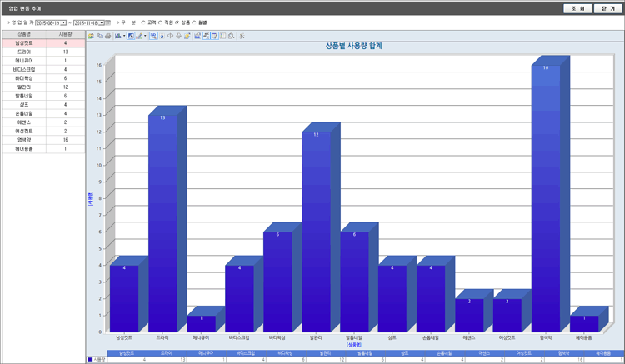Screen dimensions: 625x364
Task: Click the 사용량 column header
Action: point(65,34)
